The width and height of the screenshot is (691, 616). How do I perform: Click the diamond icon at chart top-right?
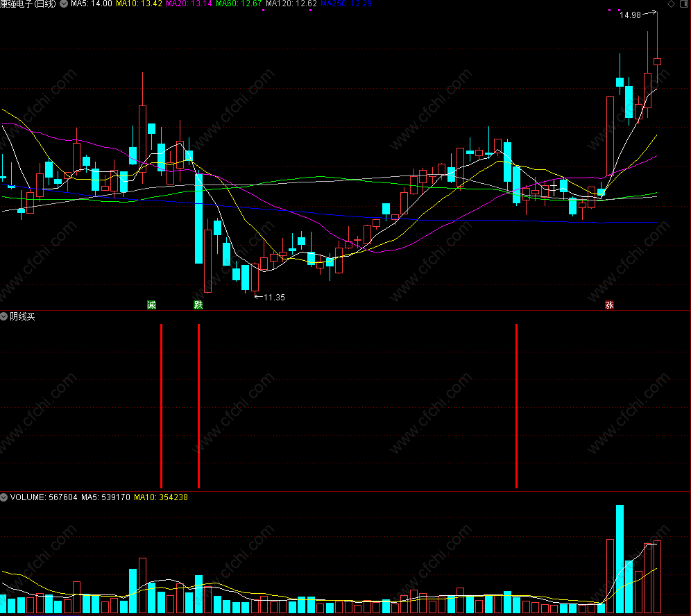(671, 4)
